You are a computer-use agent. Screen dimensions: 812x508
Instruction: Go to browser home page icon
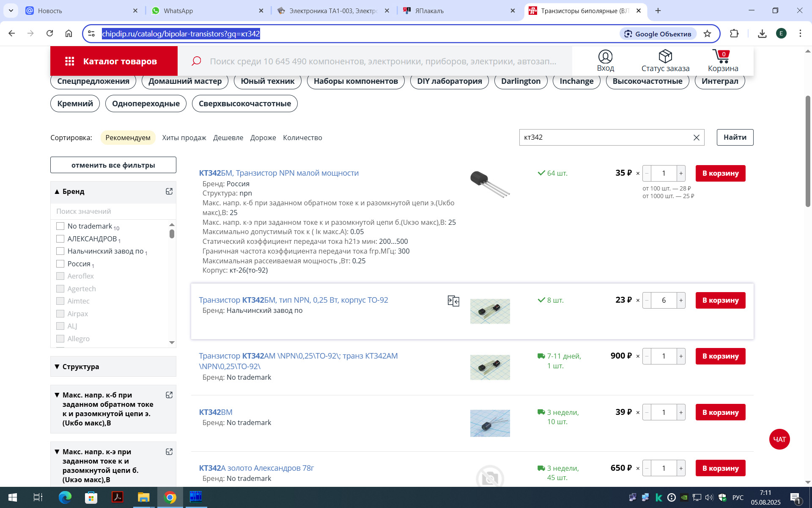tap(69, 33)
